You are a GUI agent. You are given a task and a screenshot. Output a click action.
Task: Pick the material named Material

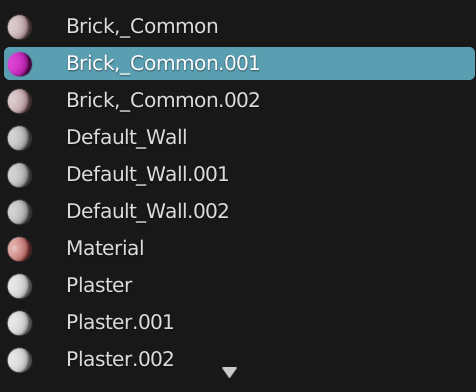(x=239, y=249)
